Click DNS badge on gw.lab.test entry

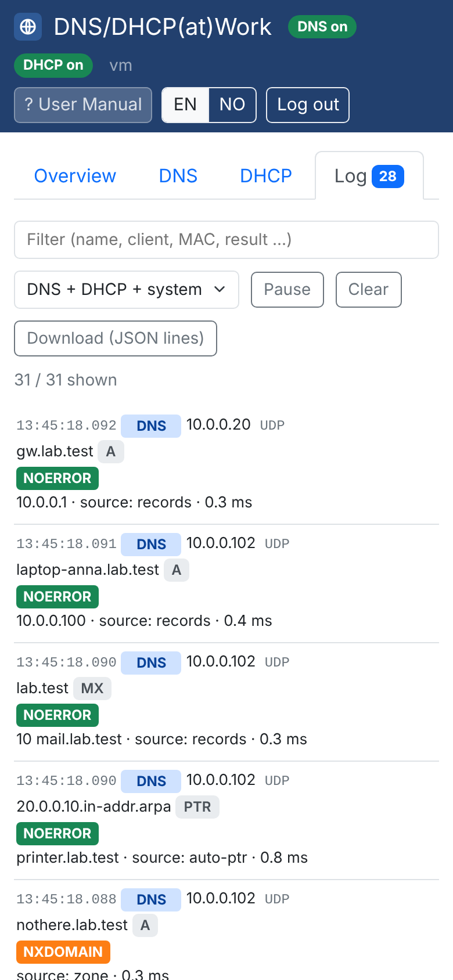point(151,426)
